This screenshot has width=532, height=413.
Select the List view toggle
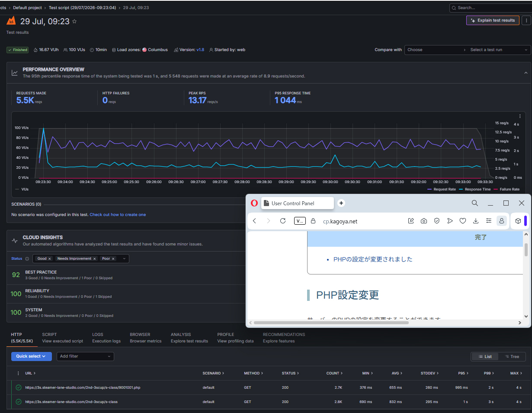tap(484, 357)
